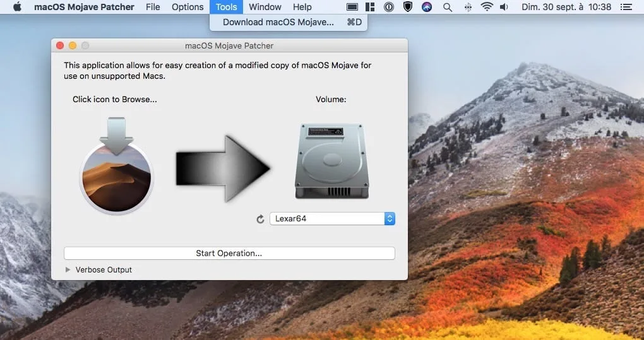Open the Help menu
The image size is (644, 340).
click(302, 7)
